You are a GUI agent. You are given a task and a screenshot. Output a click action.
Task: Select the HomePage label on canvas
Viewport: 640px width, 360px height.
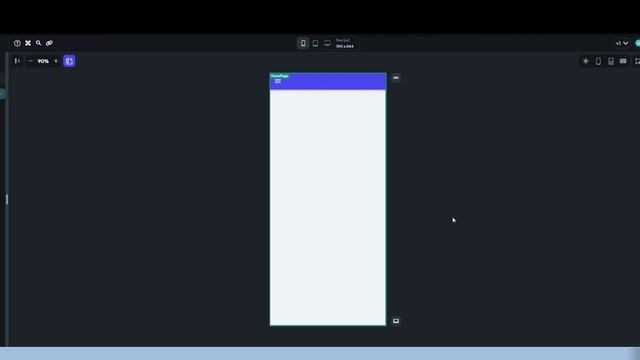(x=280, y=76)
